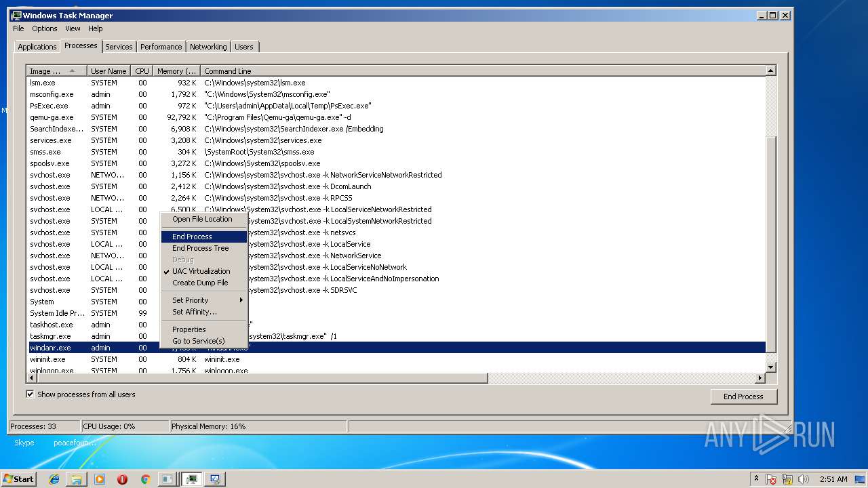
Task: Select Create Dump File entry
Action: pyautogui.click(x=203, y=283)
